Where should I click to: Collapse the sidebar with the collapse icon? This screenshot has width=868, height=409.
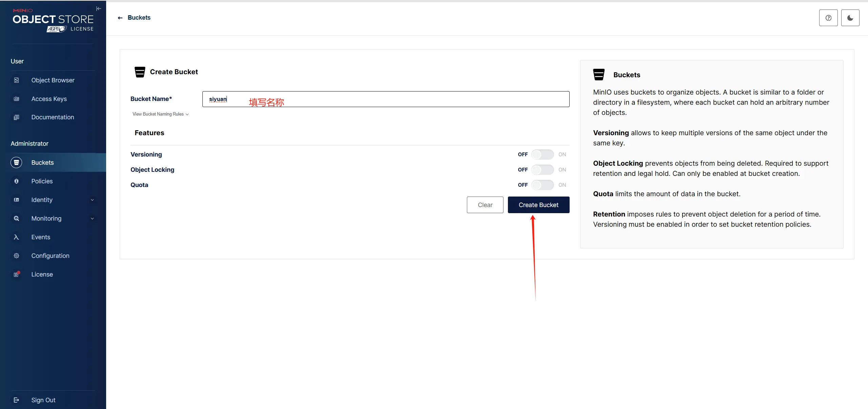(99, 9)
